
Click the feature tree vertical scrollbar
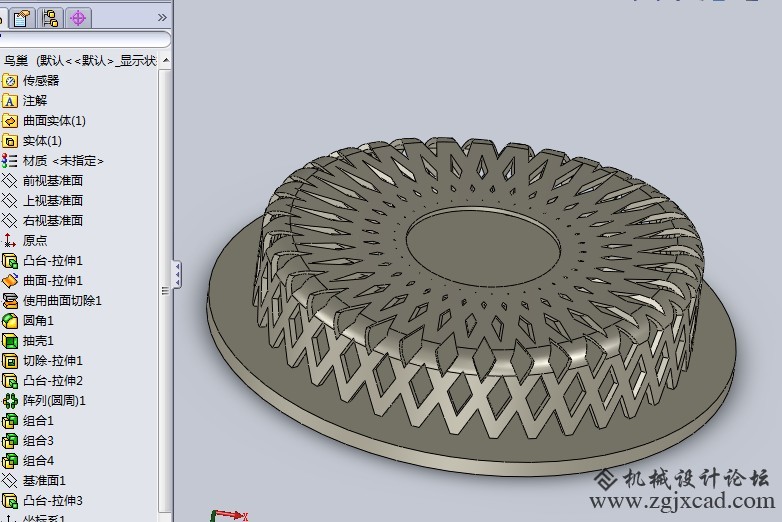[166, 290]
